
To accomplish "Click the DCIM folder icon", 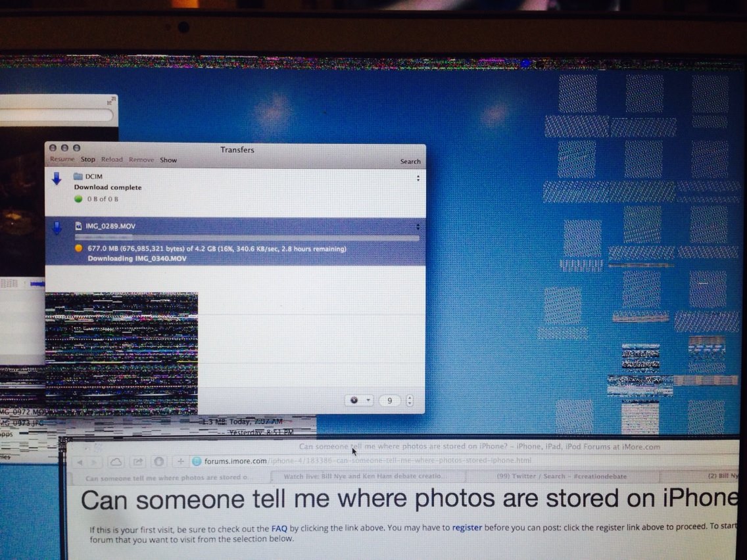I will pyautogui.click(x=78, y=176).
